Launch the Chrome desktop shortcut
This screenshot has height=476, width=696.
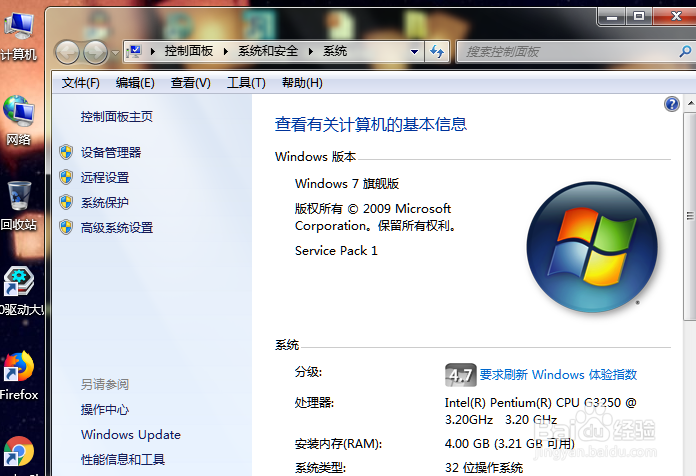[19, 453]
